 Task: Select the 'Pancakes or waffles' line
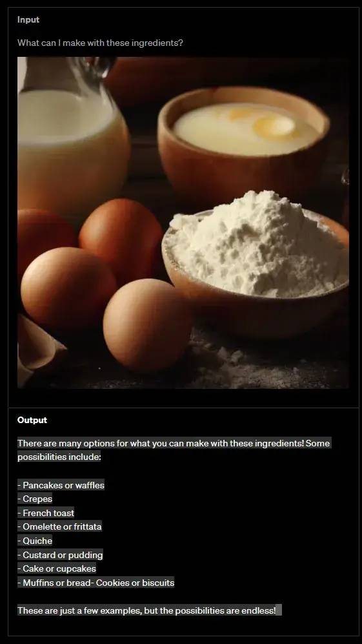tap(61, 486)
